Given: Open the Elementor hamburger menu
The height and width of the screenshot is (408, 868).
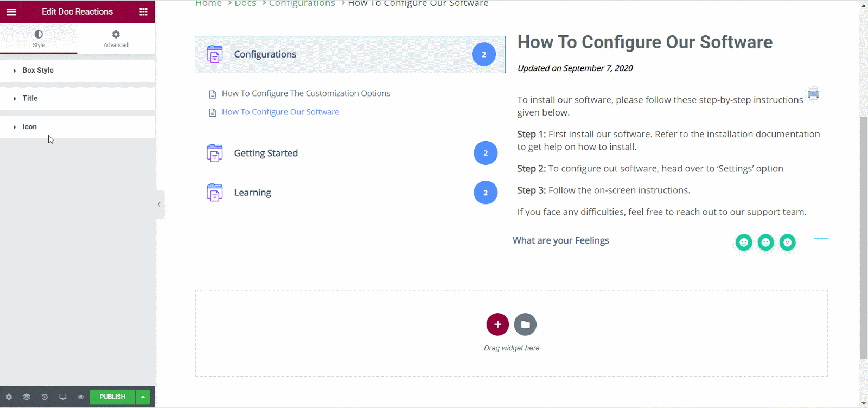Looking at the screenshot, I should (11, 12).
